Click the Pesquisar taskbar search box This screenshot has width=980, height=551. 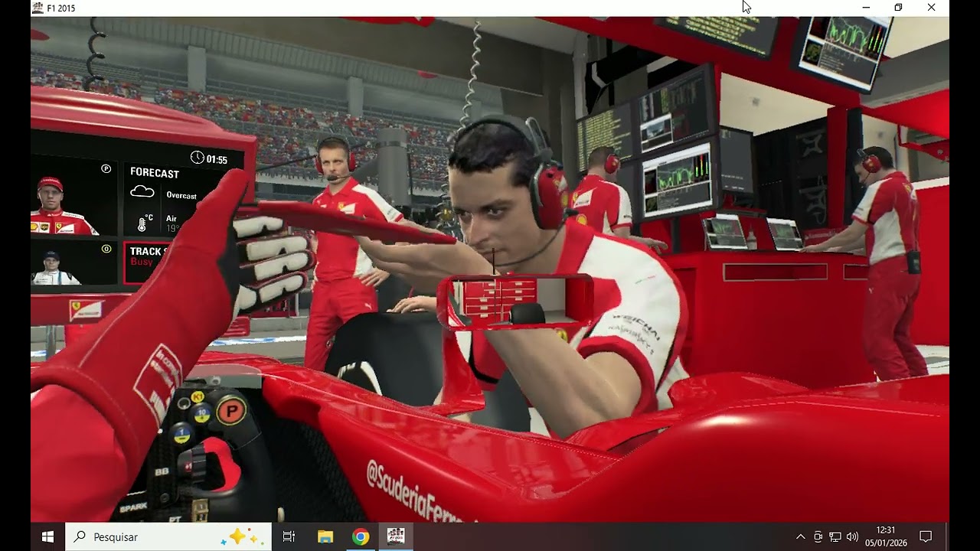click(x=168, y=537)
